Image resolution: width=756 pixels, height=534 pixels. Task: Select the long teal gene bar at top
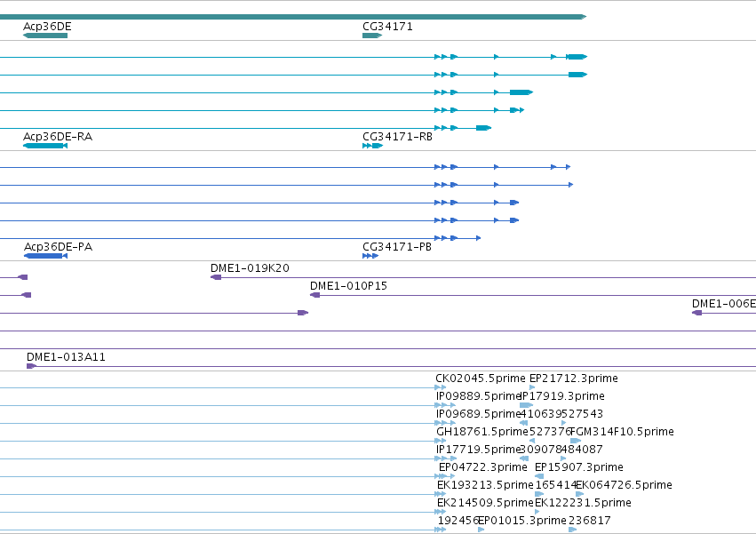click(x=292, y=17)
